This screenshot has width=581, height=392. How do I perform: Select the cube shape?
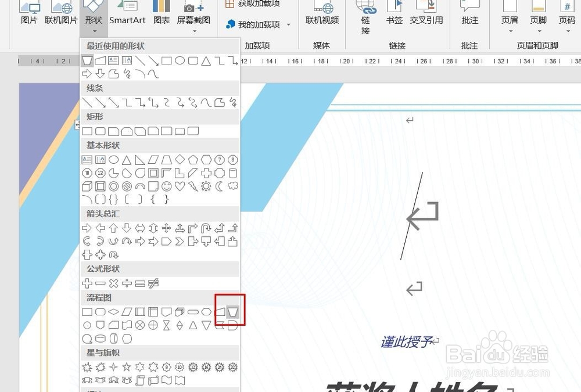(87, 186)
